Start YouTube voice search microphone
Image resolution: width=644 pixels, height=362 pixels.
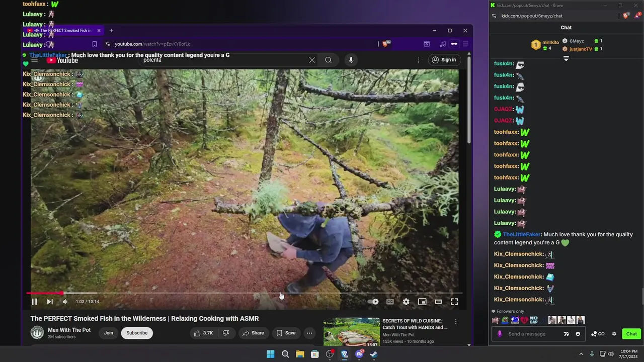point(351,60)
